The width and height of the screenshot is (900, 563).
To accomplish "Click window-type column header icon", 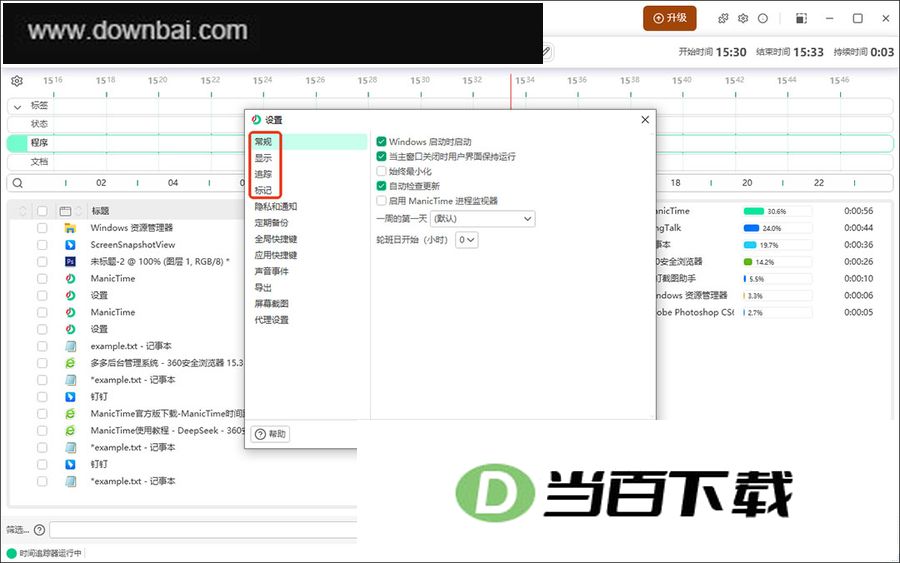I will tap(65, 211).
